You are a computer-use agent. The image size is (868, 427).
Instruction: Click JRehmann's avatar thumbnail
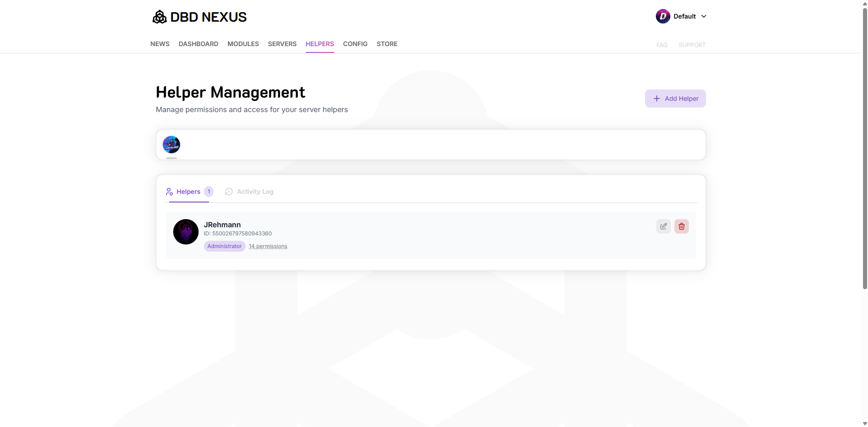(185, 231)
